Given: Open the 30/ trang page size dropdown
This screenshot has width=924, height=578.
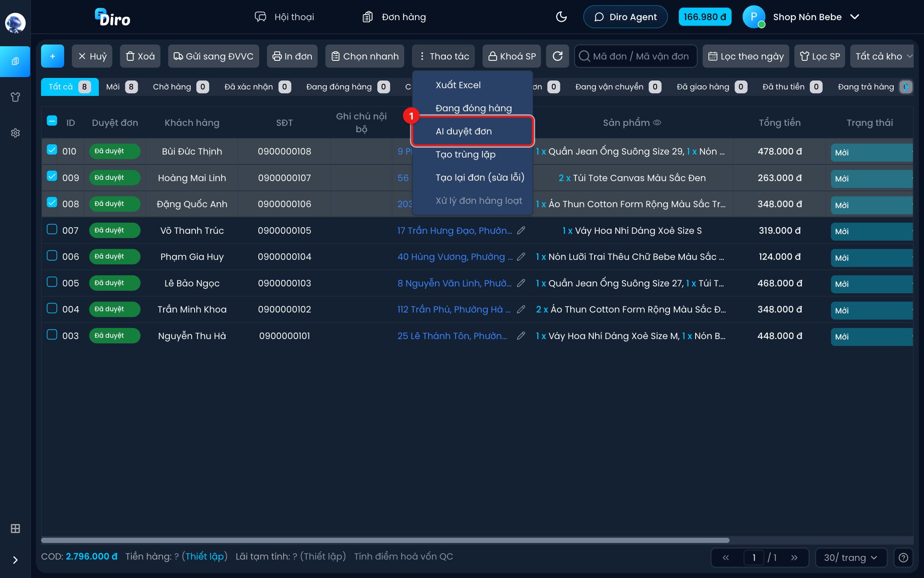Looking at the screenshot, I should point(851,557).
